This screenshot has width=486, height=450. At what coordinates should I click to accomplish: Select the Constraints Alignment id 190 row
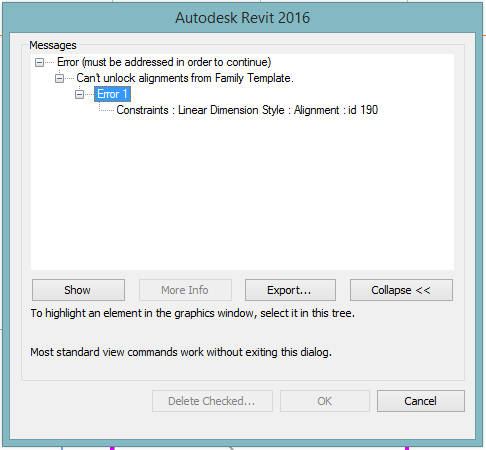[247, 110]
